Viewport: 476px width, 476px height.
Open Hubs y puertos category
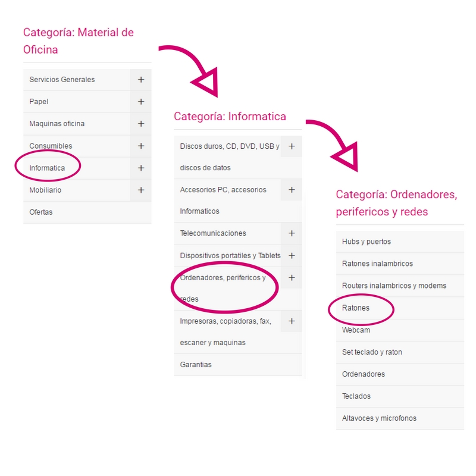tap(367, 242)
